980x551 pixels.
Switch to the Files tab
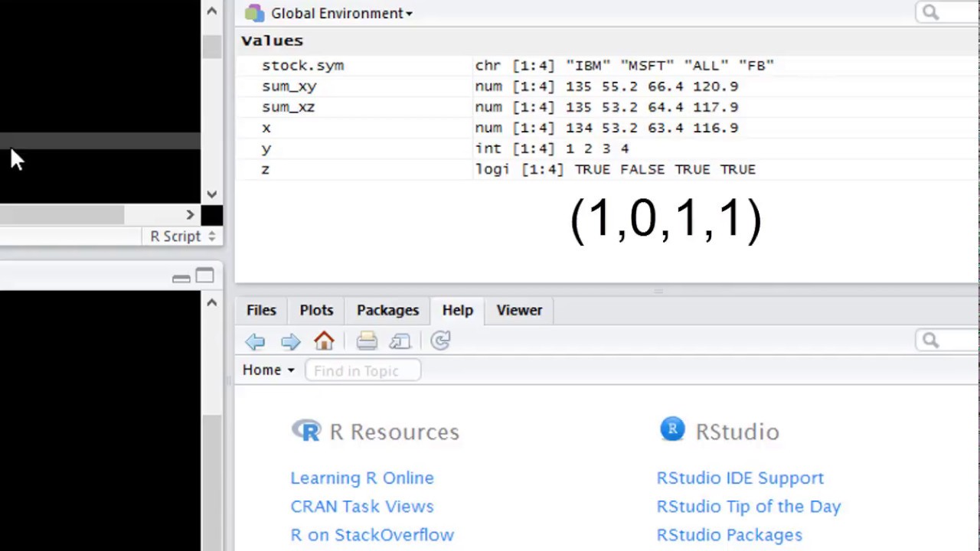point(261,310)
